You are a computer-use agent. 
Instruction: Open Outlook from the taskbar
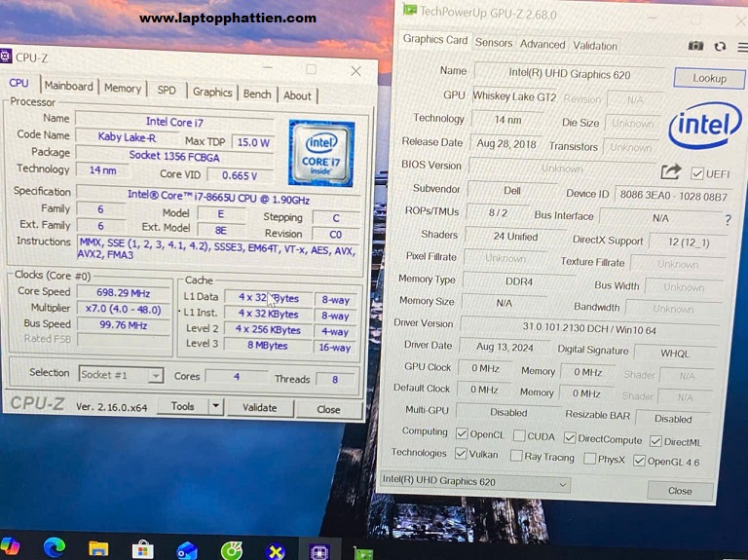(x=187, y=551)
